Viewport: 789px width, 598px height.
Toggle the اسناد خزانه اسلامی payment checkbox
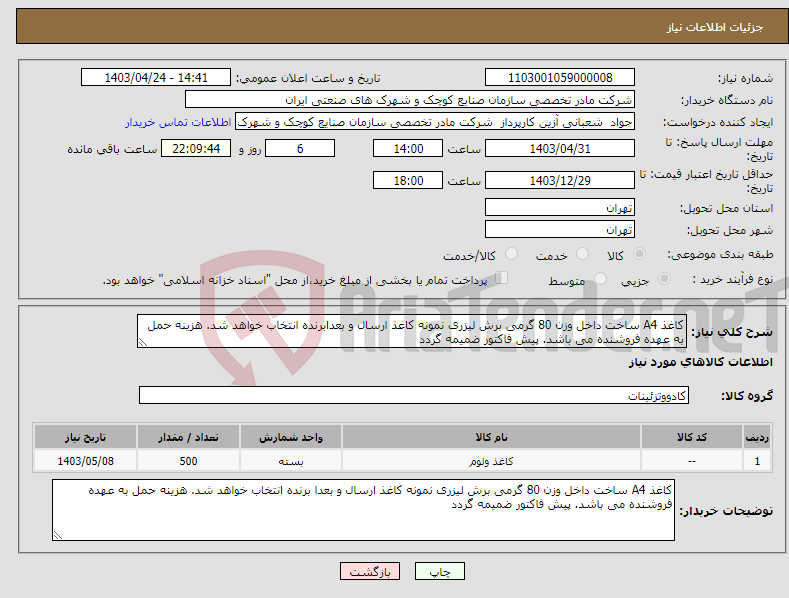[x=502, y=278]
